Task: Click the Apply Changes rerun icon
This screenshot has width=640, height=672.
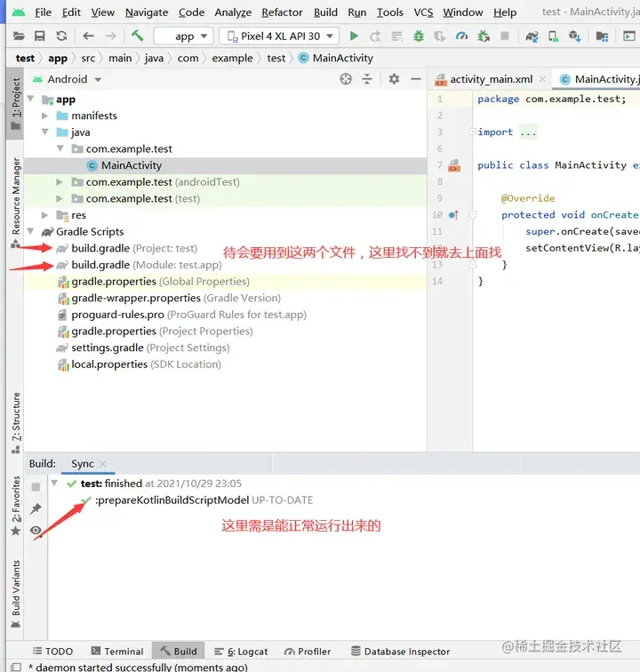Action: [375, 36]
